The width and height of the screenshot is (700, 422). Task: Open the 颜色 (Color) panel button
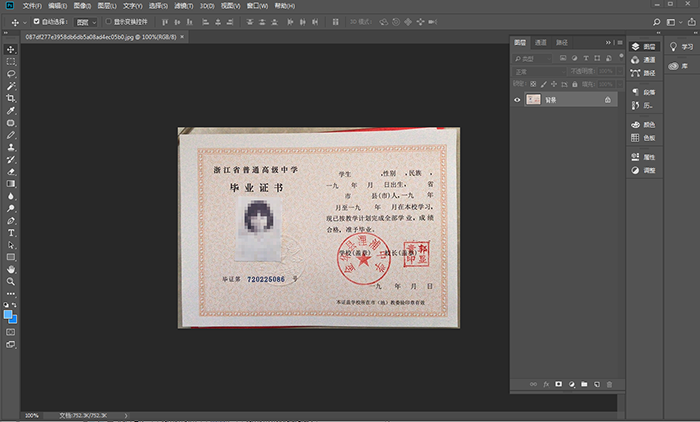pos(644,125)
